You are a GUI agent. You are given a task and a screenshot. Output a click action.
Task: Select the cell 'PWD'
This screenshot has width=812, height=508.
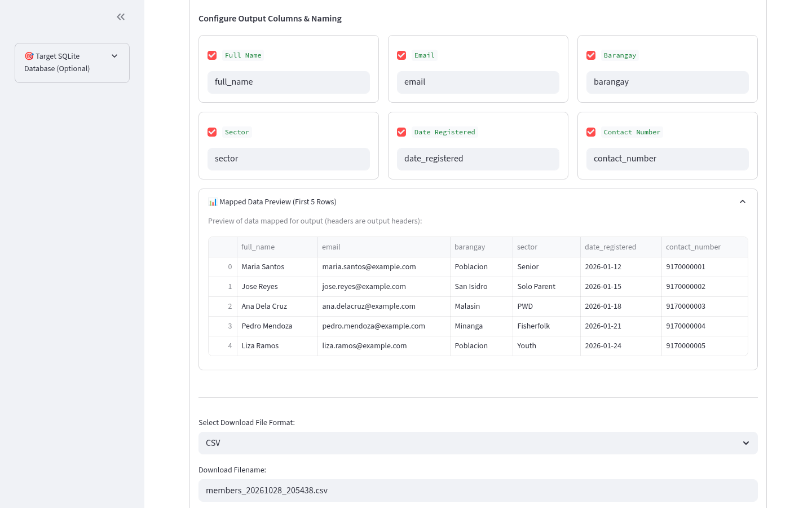[546, 306]
